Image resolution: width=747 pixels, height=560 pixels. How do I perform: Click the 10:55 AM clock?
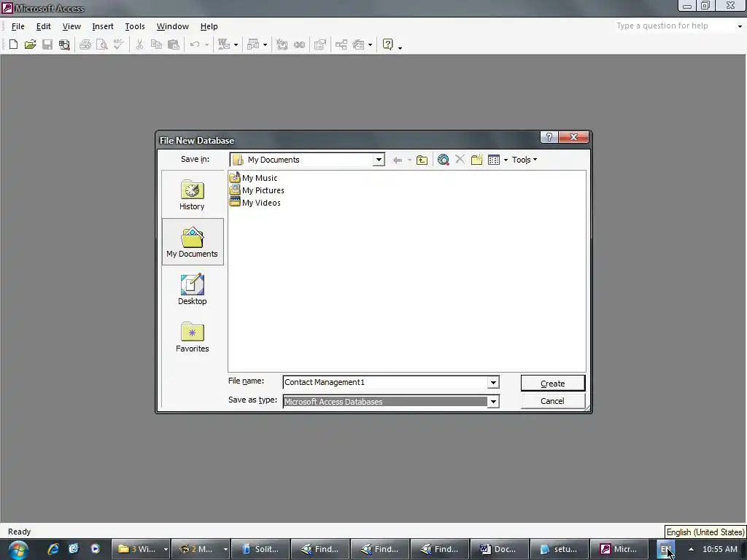720,549
